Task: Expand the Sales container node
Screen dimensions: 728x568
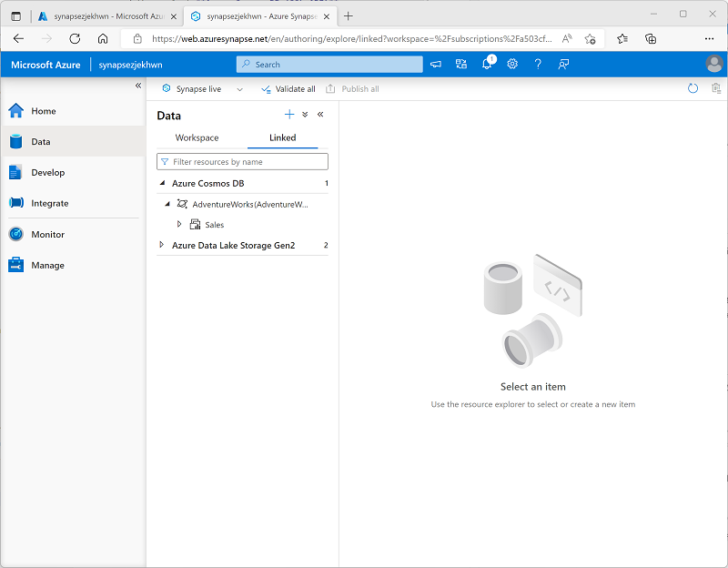Action: click(x=178, y=224)
